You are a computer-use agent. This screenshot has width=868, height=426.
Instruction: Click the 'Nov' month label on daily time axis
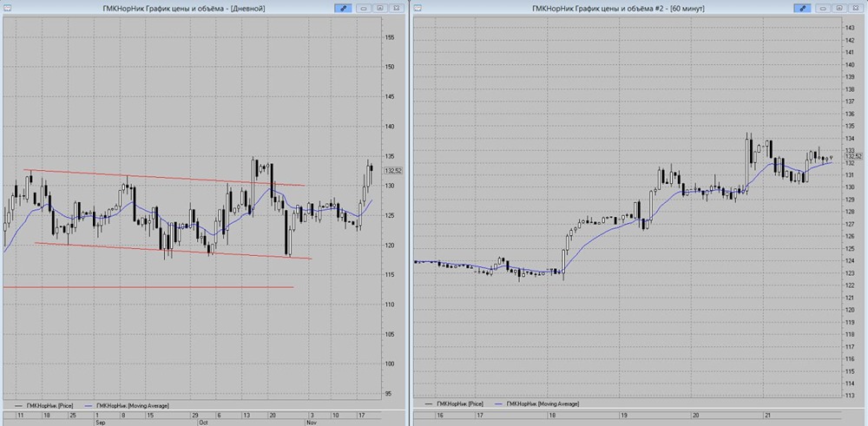[x=310, y=421]
